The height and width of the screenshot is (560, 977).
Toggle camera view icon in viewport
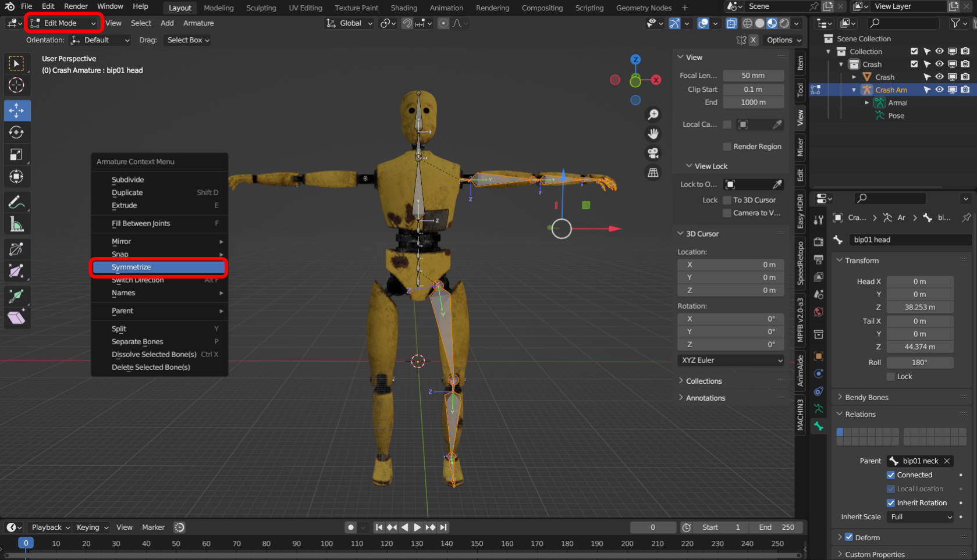tap(653, 153)
